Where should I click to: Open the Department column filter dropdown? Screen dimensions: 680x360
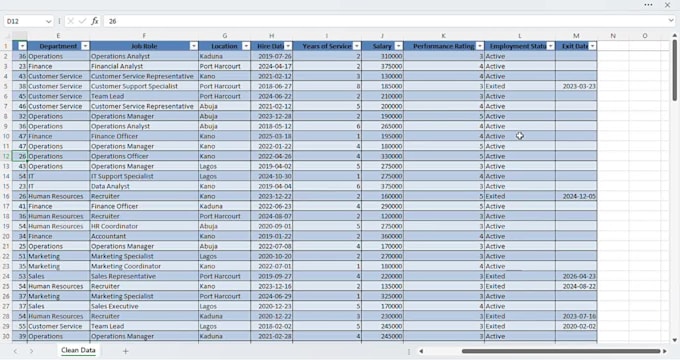point(85,46)
